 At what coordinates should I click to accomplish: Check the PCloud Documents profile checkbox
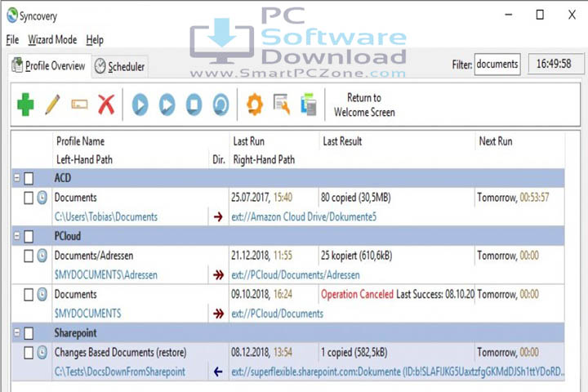pyautogui.click(x=29, y=295)
